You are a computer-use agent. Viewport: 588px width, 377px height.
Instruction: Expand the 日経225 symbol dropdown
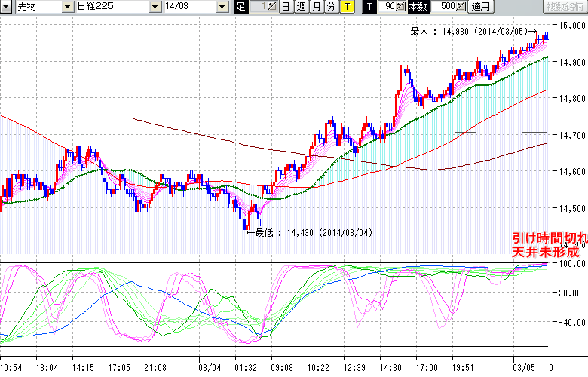(x=155, y=7)
